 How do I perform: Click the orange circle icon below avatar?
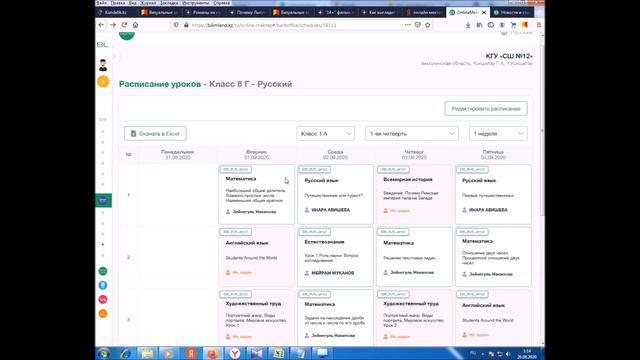tap(103, 82)
